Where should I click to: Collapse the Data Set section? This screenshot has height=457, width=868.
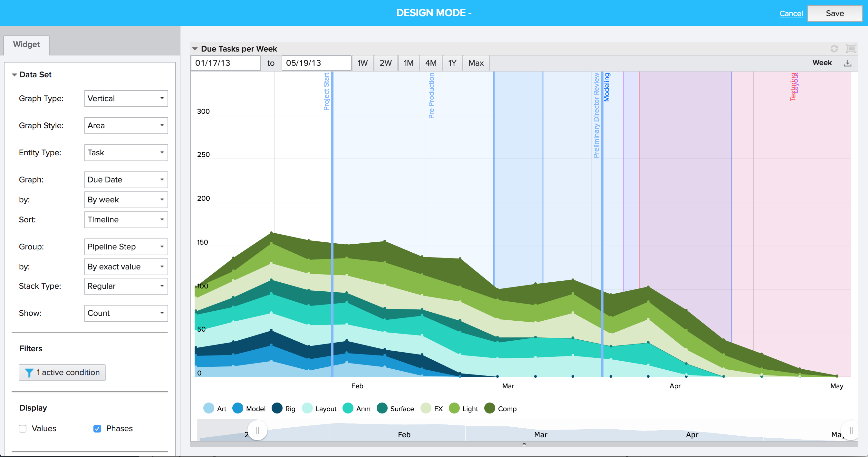point(14,75)
